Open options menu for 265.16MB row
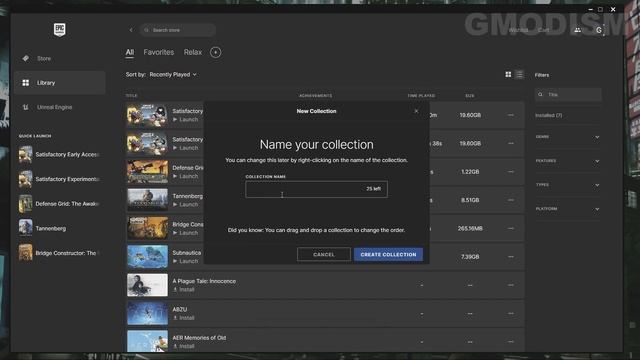640x360 pixels. pos(511,229)
